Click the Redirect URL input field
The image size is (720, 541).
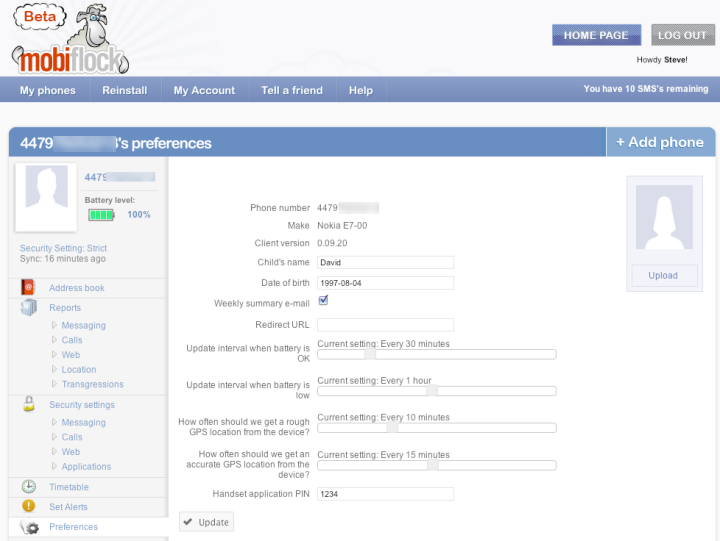[x=385, y=325]
